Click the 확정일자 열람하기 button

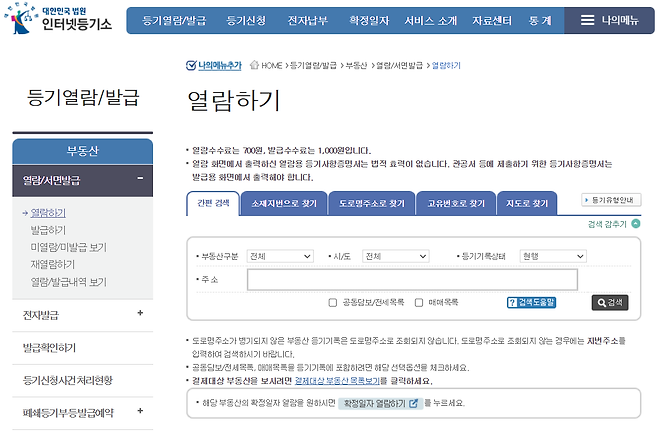(x=379, y=403)
